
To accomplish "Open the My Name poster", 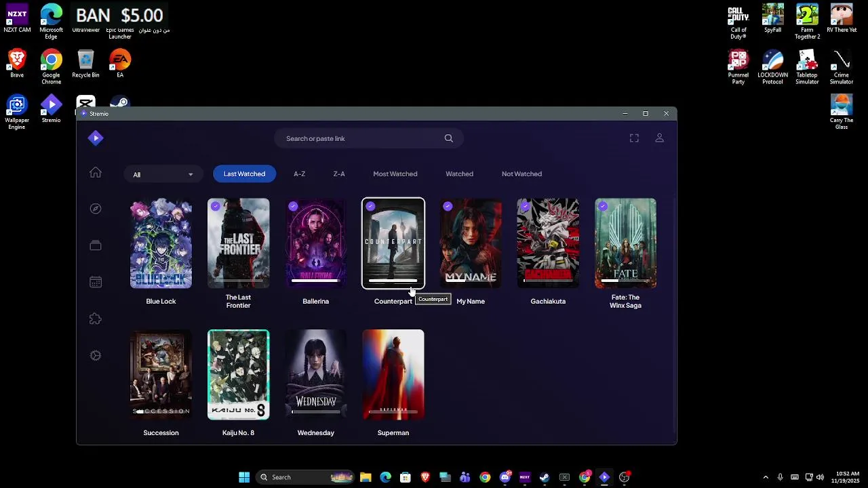I will pos(471,243).
